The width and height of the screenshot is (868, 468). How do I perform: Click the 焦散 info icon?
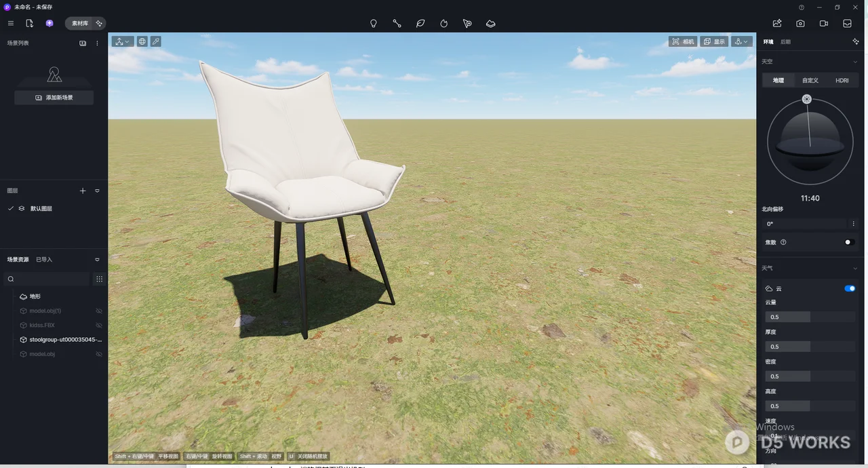point(783,242)
